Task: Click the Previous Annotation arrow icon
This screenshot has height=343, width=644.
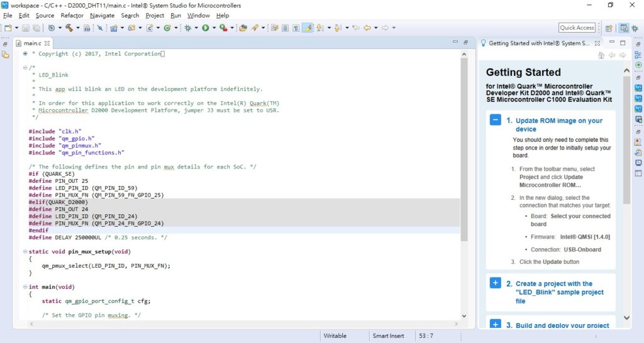Action: 338,28
